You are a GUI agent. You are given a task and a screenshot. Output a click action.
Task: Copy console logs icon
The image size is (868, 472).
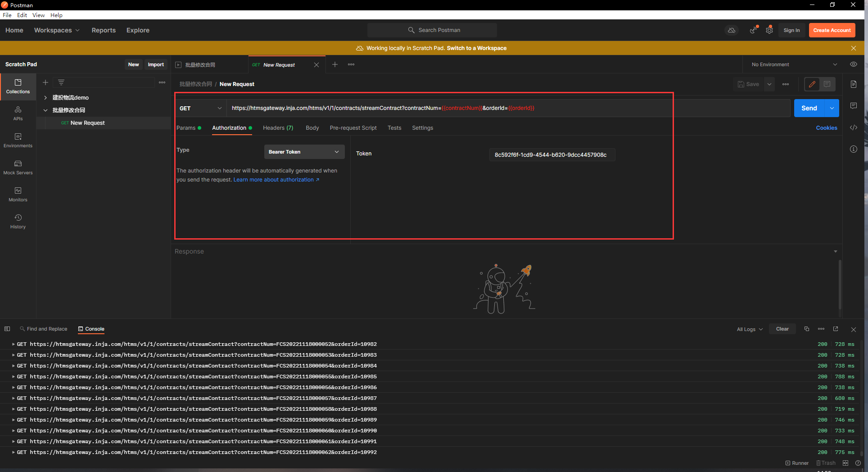point(807,329)
